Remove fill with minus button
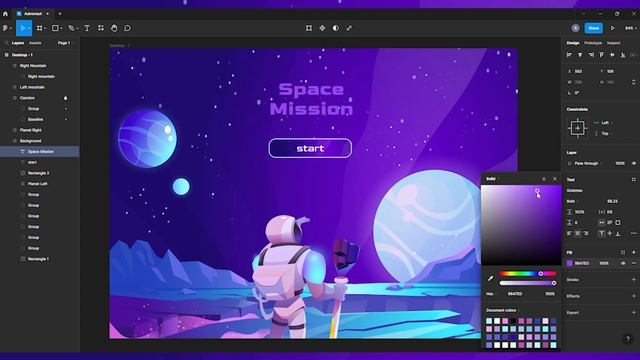The width and height of the screenshot is (640, 360). coord(634,263)
